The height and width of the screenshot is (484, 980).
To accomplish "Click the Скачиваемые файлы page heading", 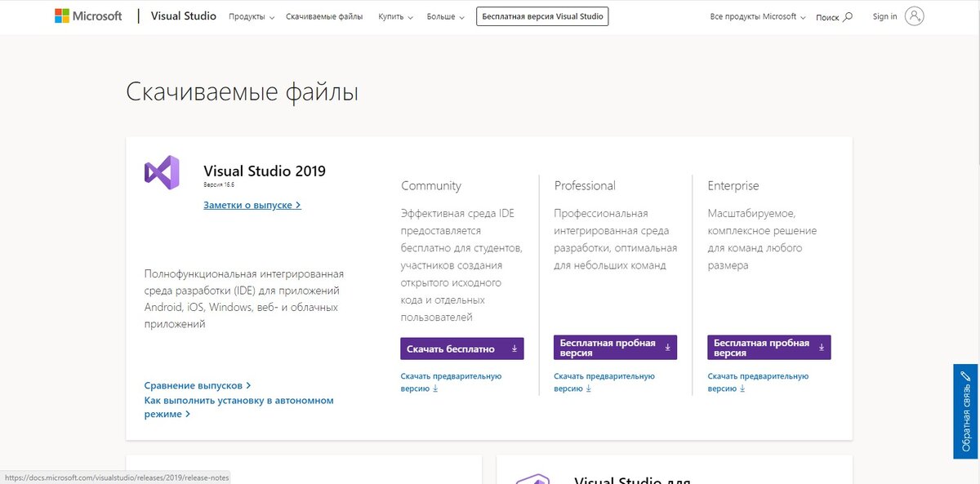I will point(242,91).
